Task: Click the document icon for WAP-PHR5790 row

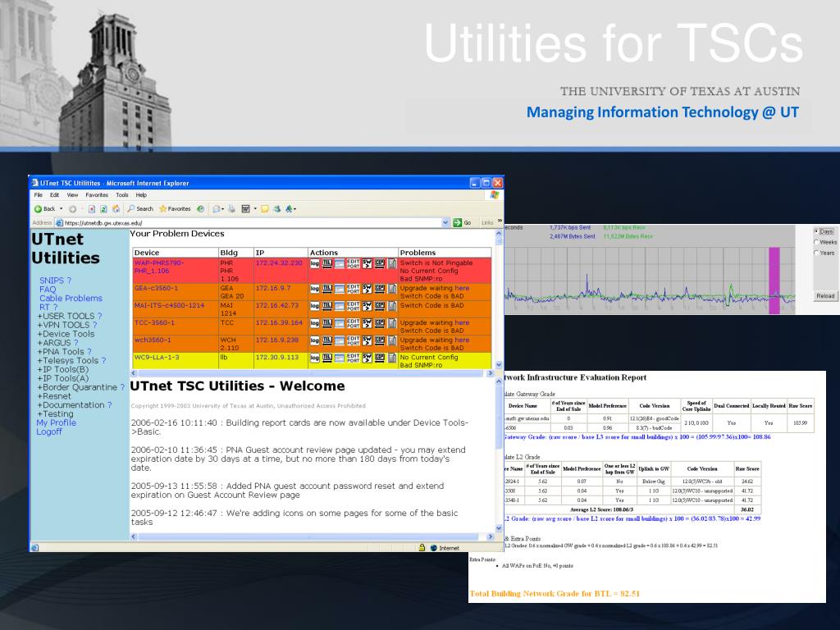Action: (x=392, y=263)
